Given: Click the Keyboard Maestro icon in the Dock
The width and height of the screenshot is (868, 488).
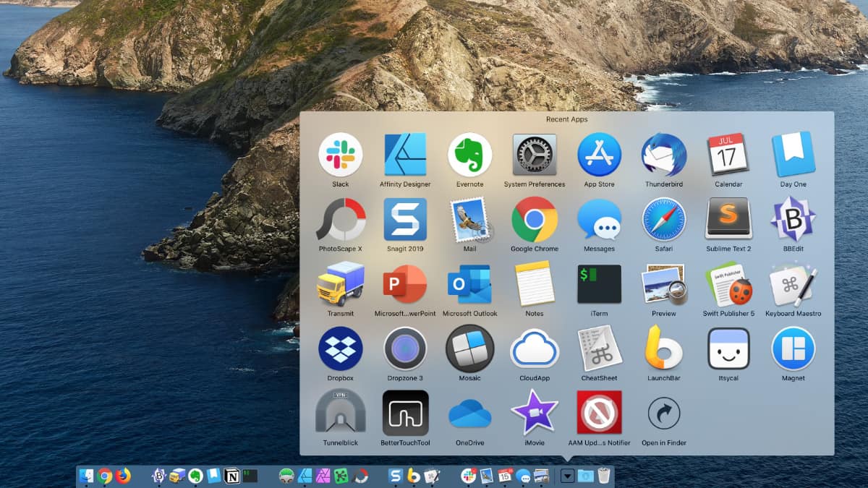Looking at the screenshot, I should tap(432, 475).
